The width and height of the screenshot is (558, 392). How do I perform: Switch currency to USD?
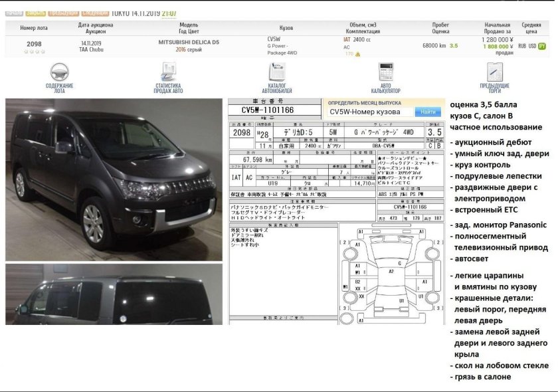(531, 47)
